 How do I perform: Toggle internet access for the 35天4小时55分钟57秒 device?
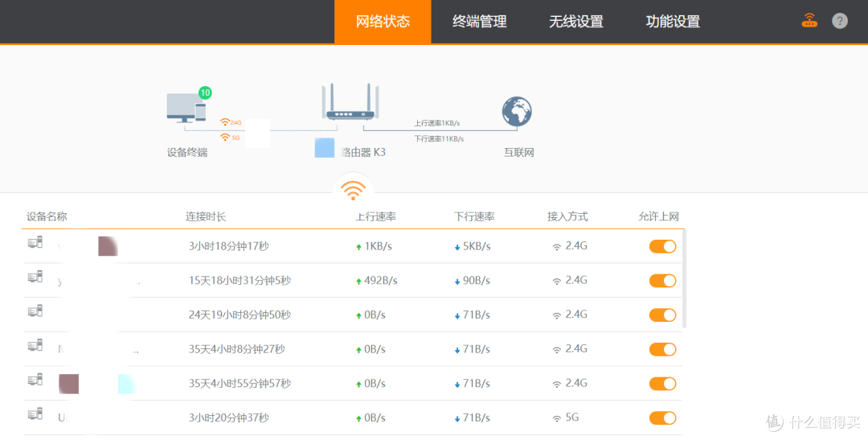662,384
